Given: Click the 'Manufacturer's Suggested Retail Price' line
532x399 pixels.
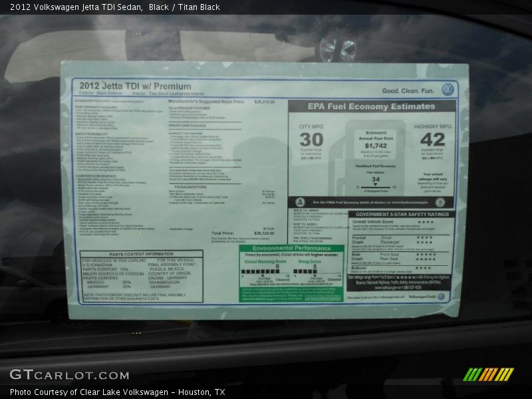Looking at the screenshot, I should (221, 102).
